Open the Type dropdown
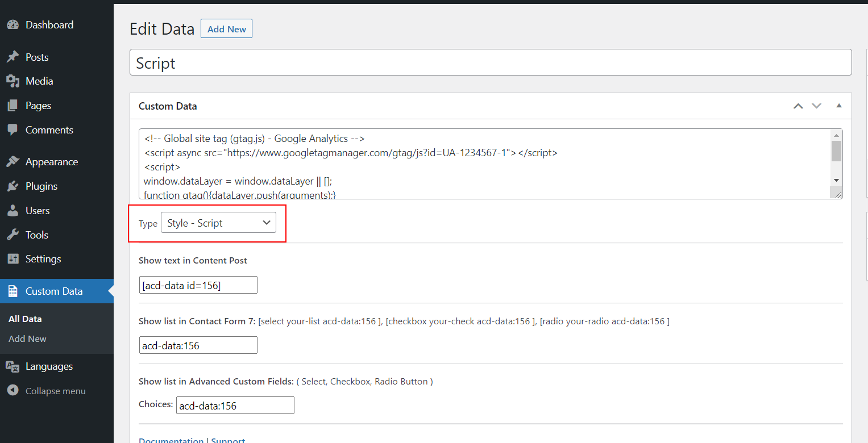The image size is (868, 443). tap(219, 223)
